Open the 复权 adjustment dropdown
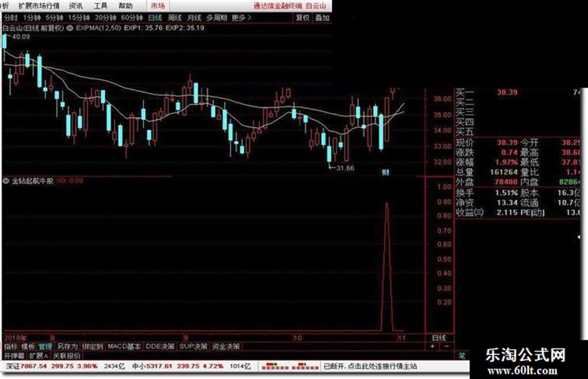Viewport: 588px width, 379px height. click(x=302, y=17)
